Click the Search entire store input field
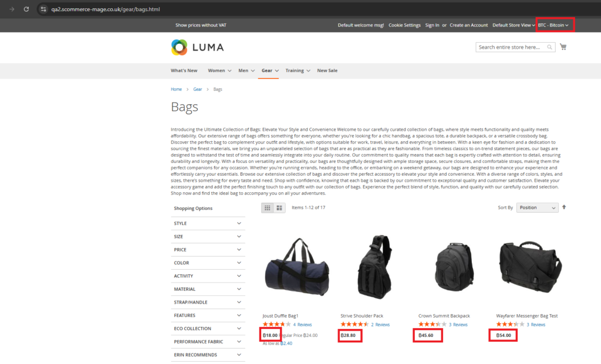The width and height of the screenshot is (601, 364). click(511, 47)
